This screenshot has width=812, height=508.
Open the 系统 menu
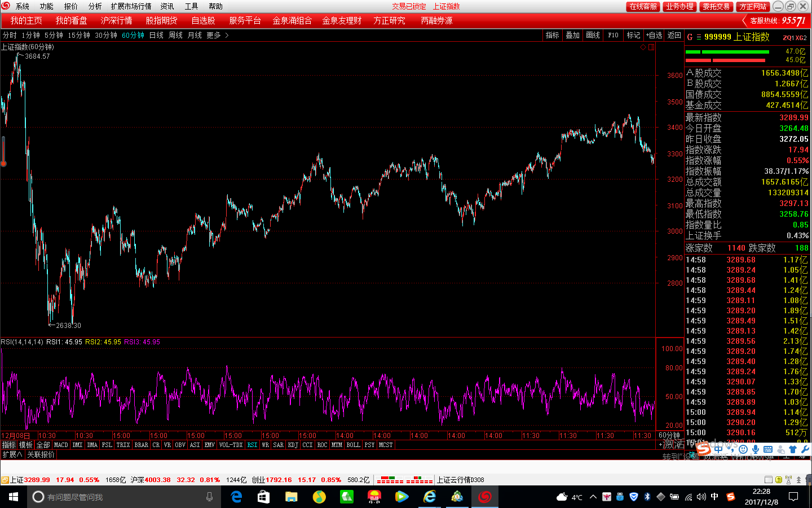click(23, 6)
